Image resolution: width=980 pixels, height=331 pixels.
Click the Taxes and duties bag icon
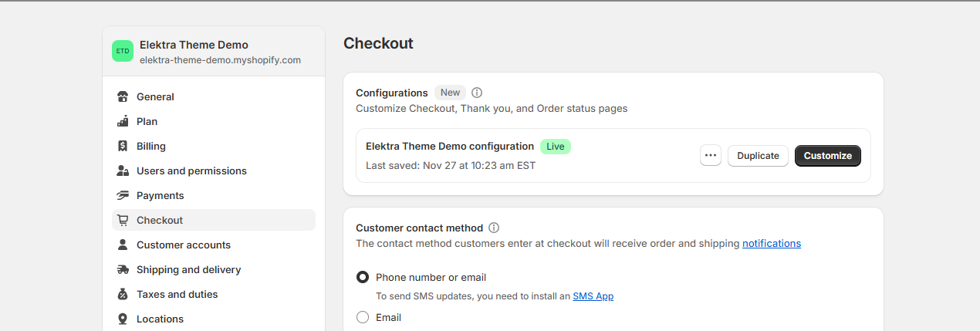point(123,294)
